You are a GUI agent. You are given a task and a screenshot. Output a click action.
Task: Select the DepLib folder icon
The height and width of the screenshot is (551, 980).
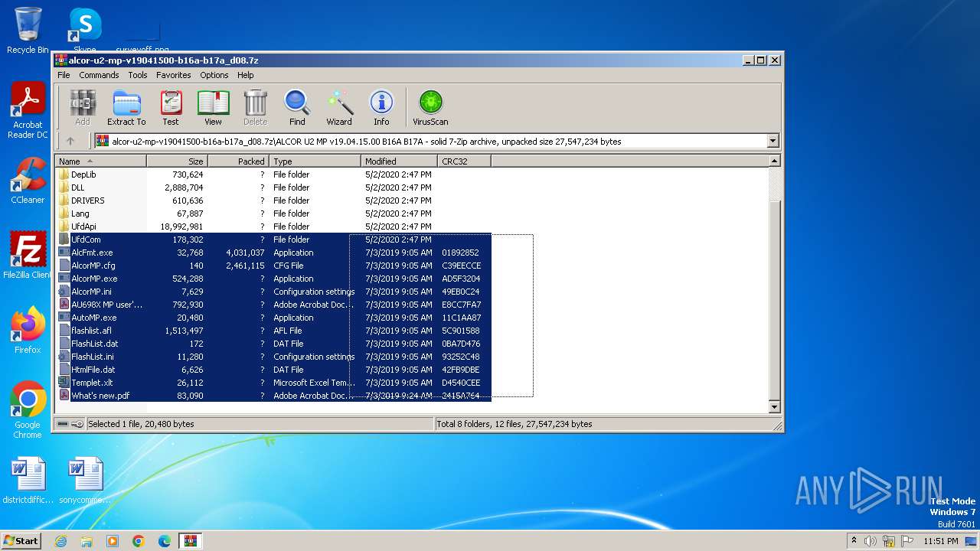[x=64, y=174]
